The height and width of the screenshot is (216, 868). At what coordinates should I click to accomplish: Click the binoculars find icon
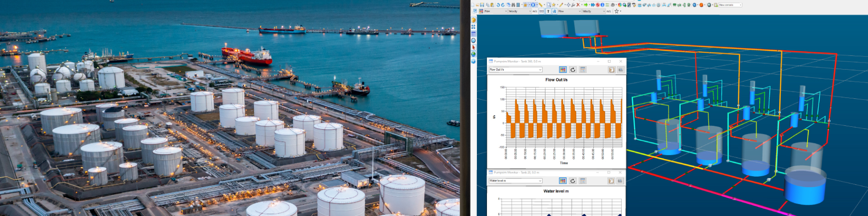coord(513,5)
